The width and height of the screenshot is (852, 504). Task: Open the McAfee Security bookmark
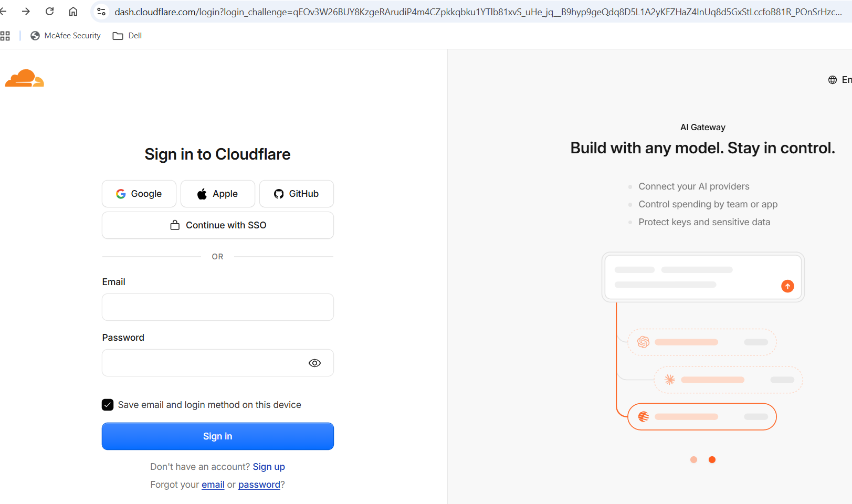(66, 36)
